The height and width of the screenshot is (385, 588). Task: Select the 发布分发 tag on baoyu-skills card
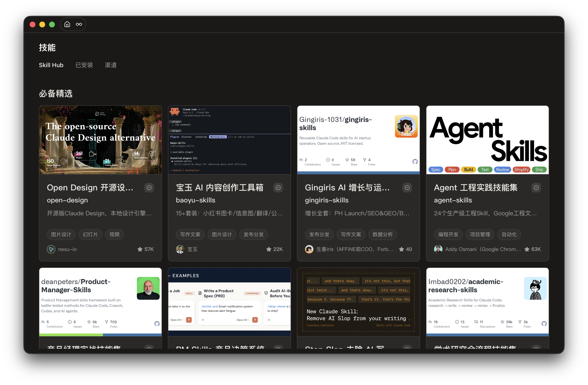click(x=253, y=234)
